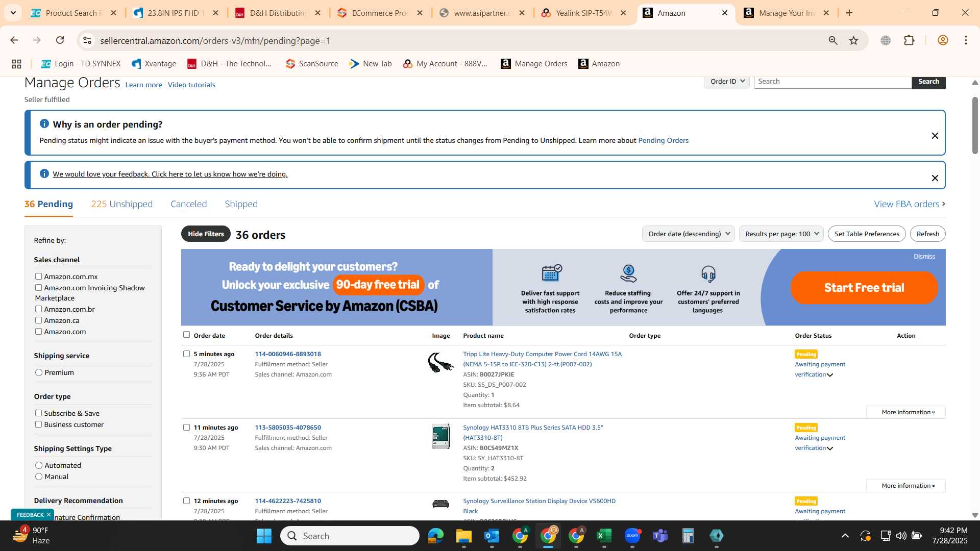The image size is (980, 551).
Task: Open Calculator from taskbar
Action: click(688, 536)
